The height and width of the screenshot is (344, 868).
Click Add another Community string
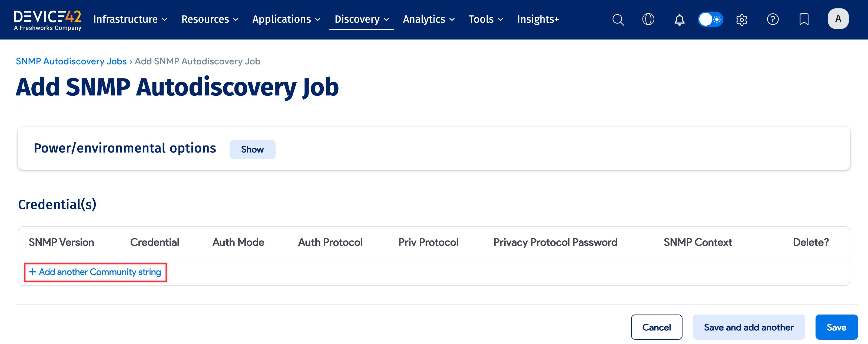click(x=95, y=272)
